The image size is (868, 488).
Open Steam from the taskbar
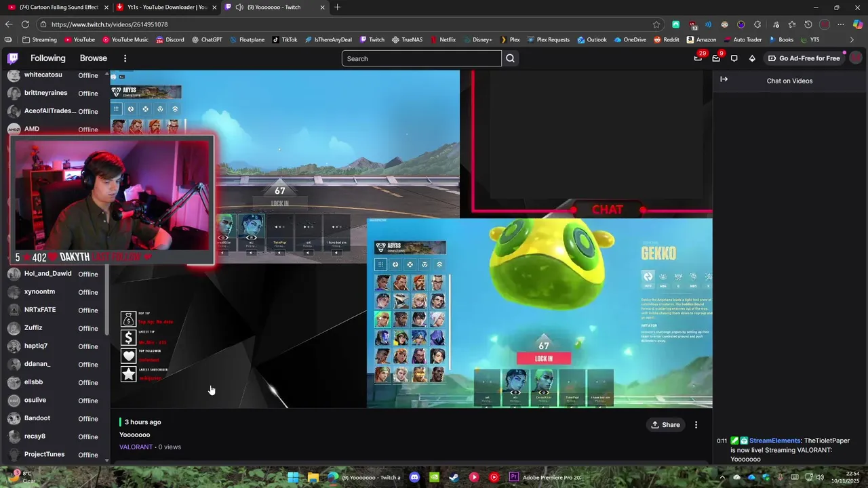point(454,477)
